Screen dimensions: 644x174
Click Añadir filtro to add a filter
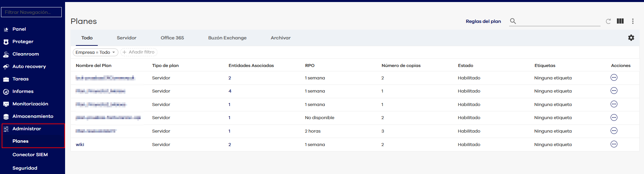click(x=139, y=52)
